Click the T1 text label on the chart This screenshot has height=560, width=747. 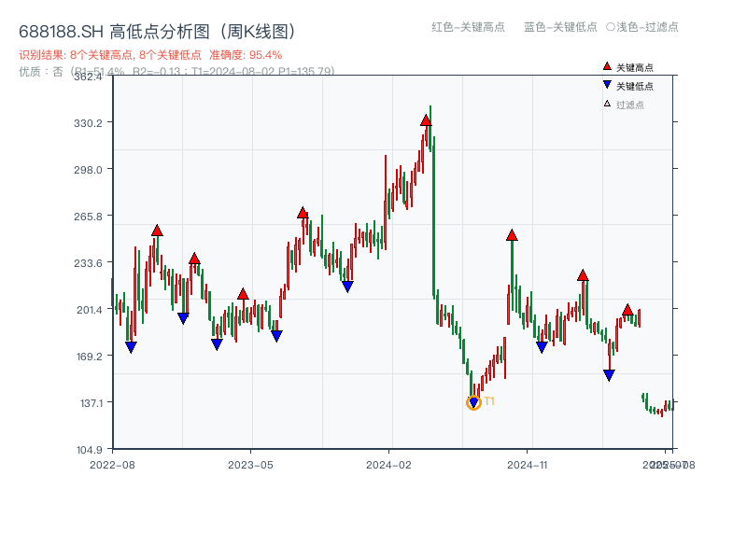pos(487,401)
